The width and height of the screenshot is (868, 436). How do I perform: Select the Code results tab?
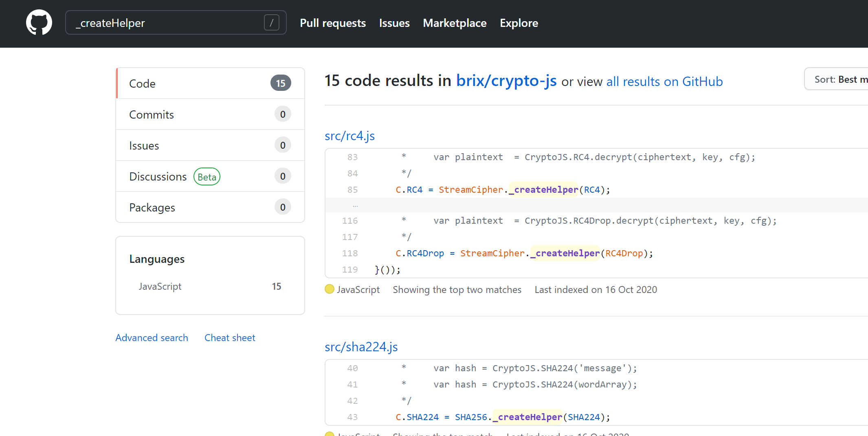142,84
